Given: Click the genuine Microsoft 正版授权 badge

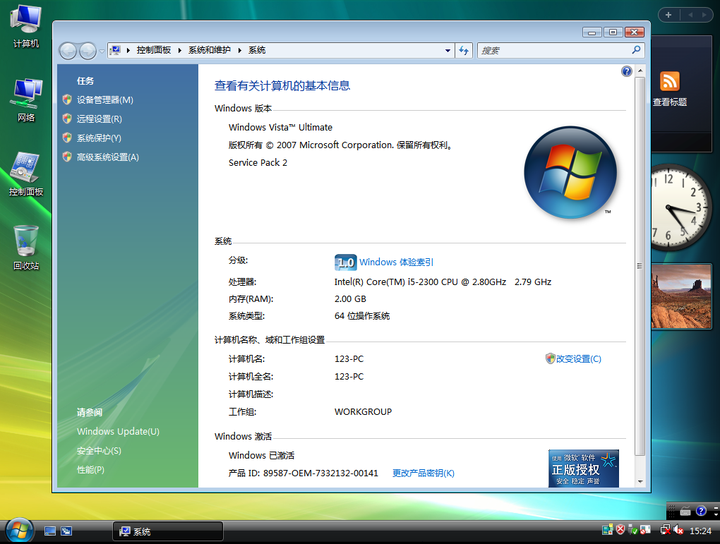Looking at the screenshot, I should (583, 468).
